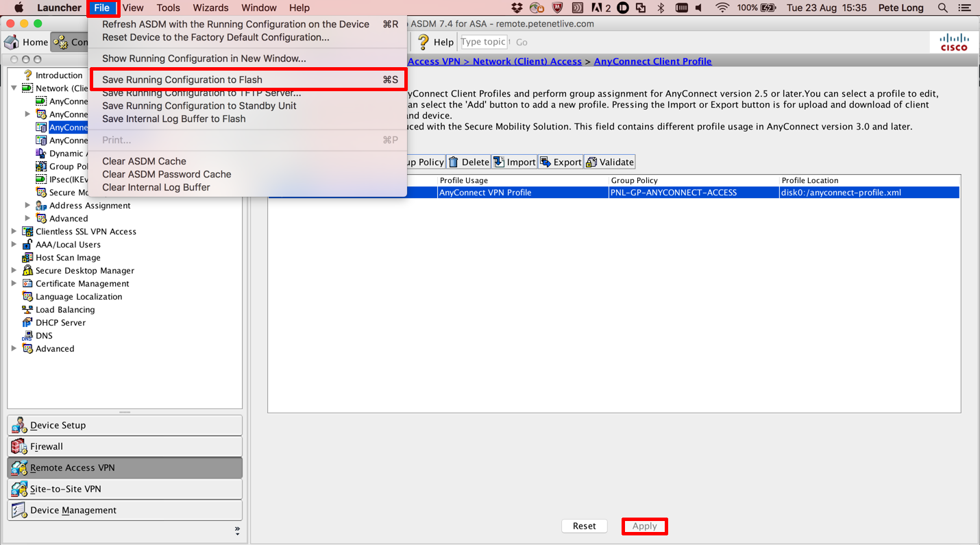Open ASDM Help from the toolbar
Screen dimensions: 980x545
coord(435,42)
